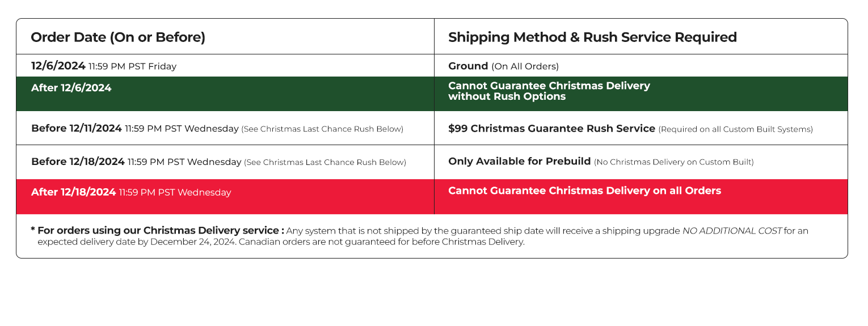868x326 pixels.
Task: Click 'Before 12/11/2024' order date text
Action: (77, 129)
